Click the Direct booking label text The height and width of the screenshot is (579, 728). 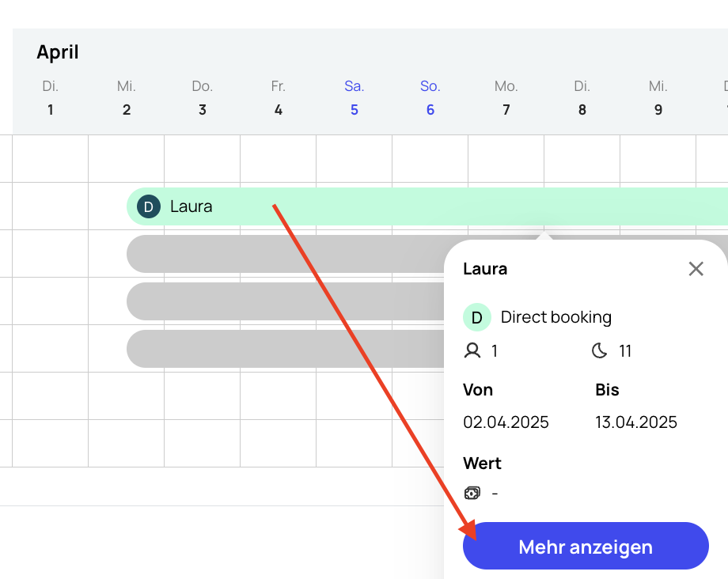555,317
